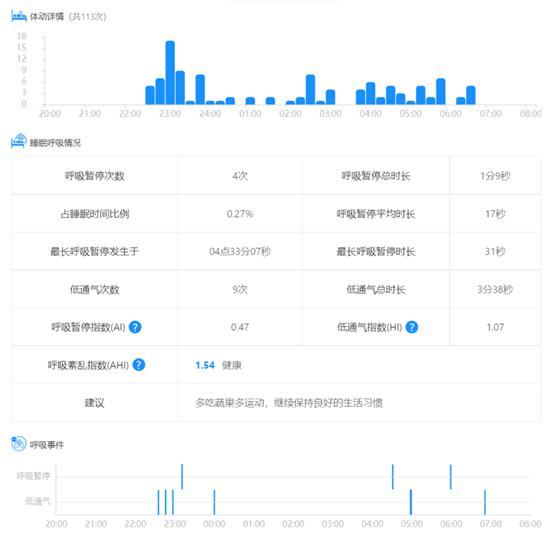Select the apnea marker between 04:00 and 05:00

[393, 477]
